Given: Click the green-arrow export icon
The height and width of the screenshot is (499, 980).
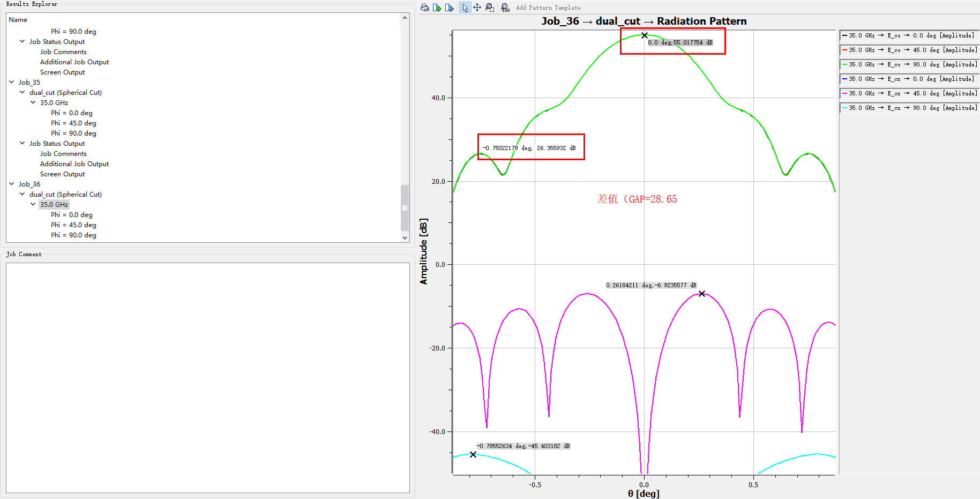Looking at the screenshot, I should tap(437, 8).
